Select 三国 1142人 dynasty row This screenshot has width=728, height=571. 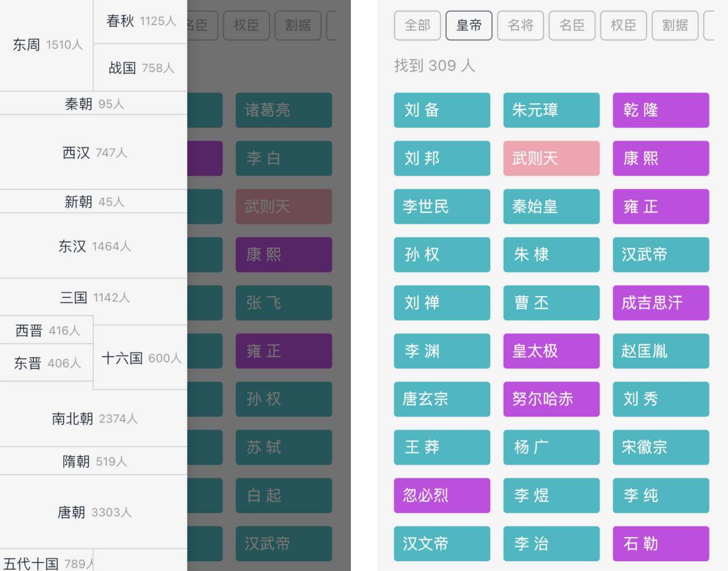pos(94,297)
